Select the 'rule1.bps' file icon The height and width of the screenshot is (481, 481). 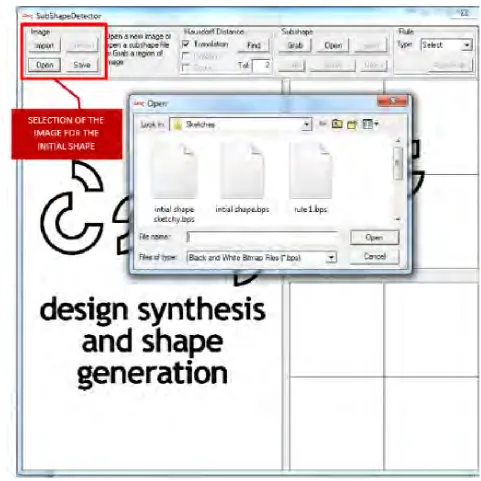point(311,171)
